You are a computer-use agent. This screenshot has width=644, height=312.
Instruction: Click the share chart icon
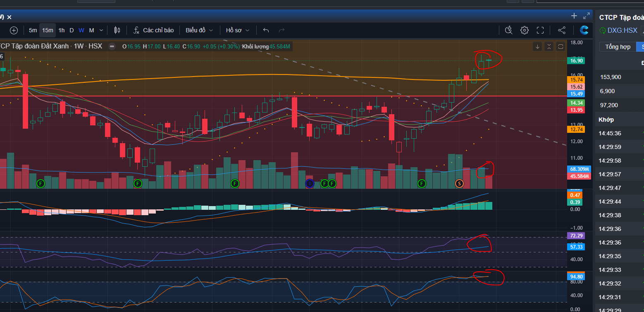(x=562, y=30)
